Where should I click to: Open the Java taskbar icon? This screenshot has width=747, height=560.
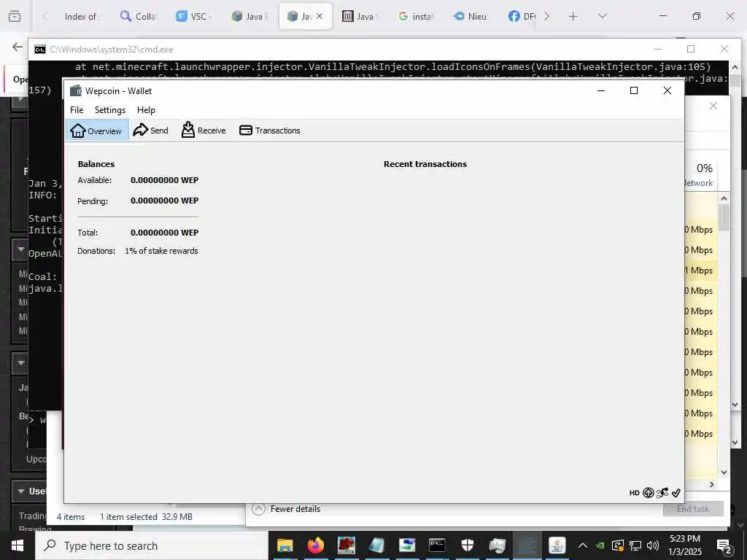coord(557,545)
